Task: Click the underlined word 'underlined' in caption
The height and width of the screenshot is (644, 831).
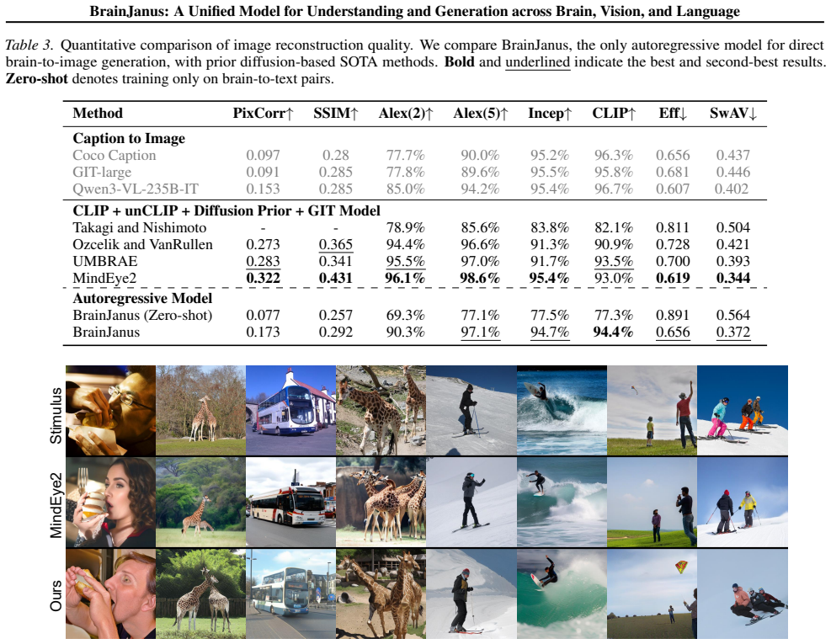Action: tap(537, 62)
